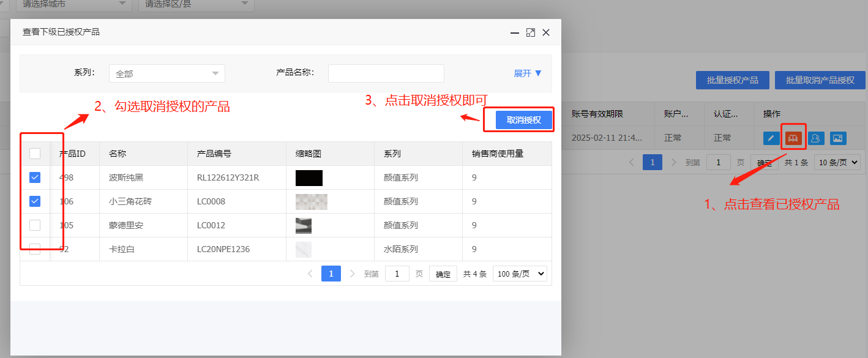The image size is (868, 358).
Task: Click the image icon in the 操作 column
Action: coord(838,138)
